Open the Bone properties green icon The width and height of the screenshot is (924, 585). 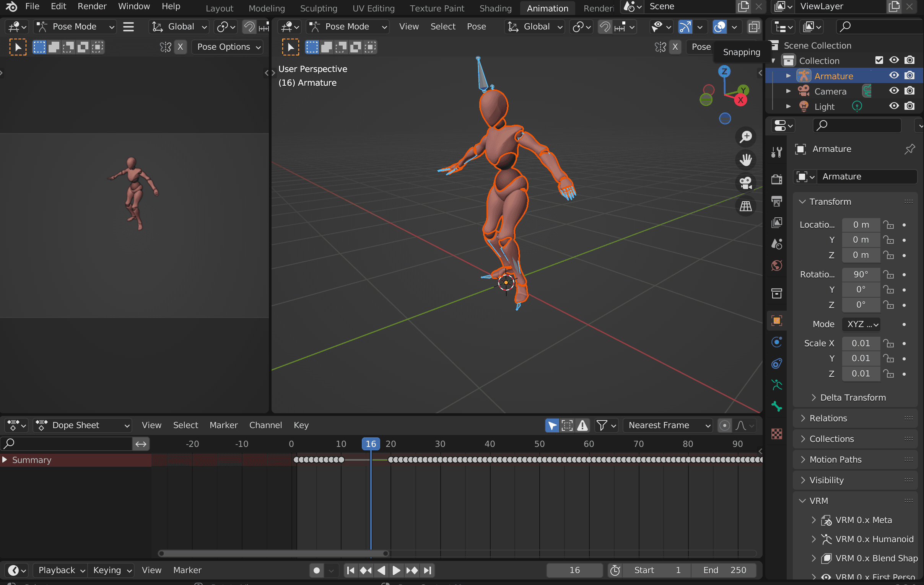[777, 406]
